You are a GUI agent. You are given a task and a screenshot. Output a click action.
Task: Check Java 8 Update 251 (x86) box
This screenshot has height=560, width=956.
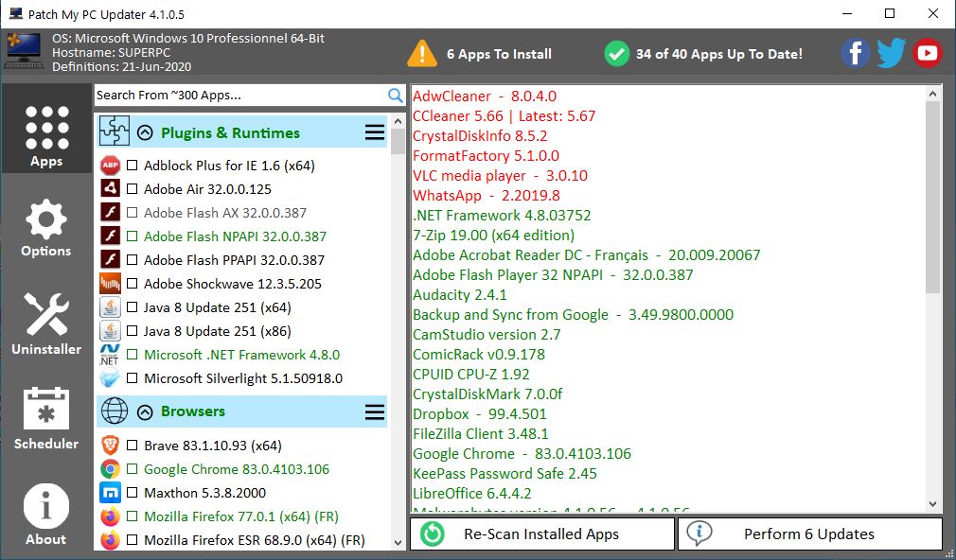[132, 331]
